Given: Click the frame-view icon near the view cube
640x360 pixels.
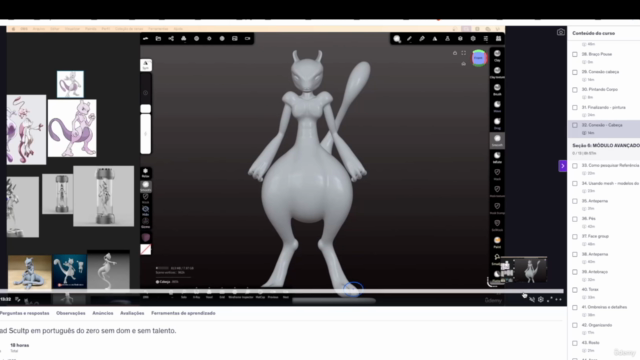Looking at the screenshot, I should coord(464,53).
